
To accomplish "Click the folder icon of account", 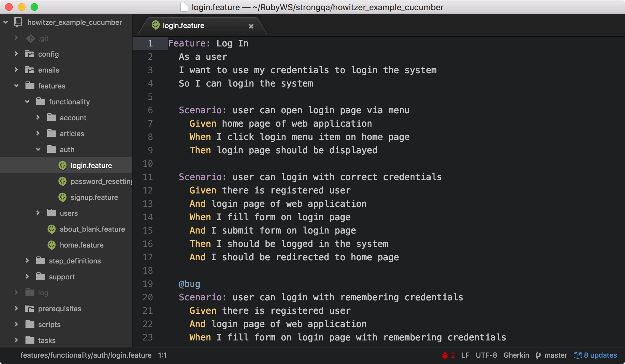I will pos(51,118).
